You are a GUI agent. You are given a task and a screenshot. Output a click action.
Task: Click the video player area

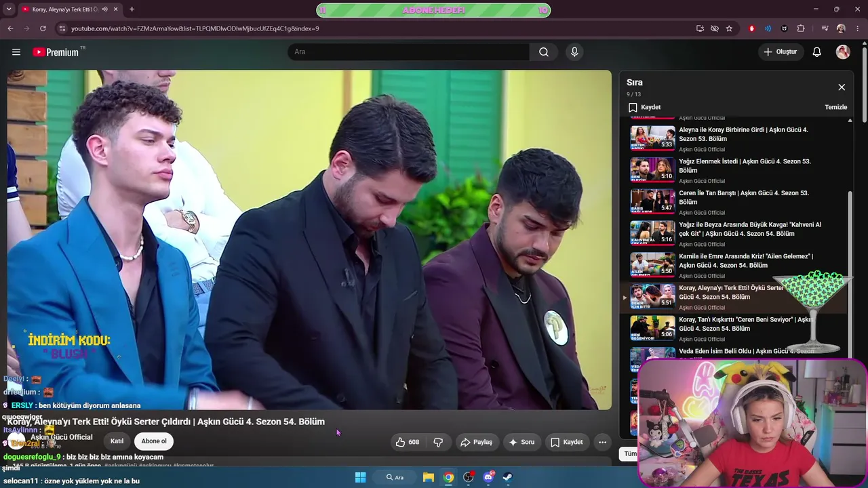(309, 240)
